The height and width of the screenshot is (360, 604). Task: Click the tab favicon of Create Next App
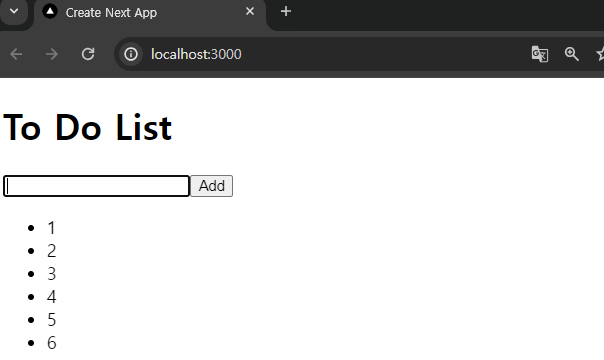50,12
